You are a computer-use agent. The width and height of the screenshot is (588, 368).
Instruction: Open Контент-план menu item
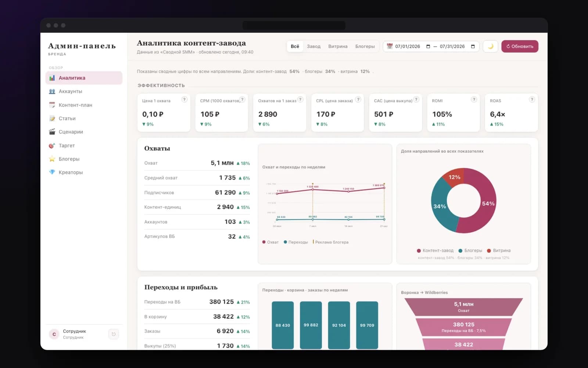[x=84, y=105]
